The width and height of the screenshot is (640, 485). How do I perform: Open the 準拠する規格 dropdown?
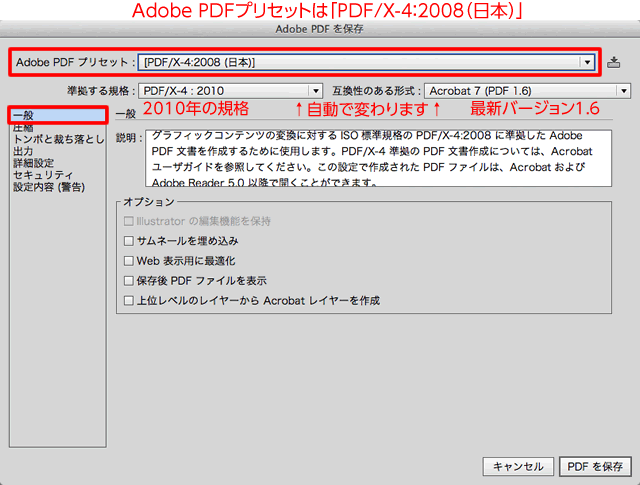click(231, 91)
